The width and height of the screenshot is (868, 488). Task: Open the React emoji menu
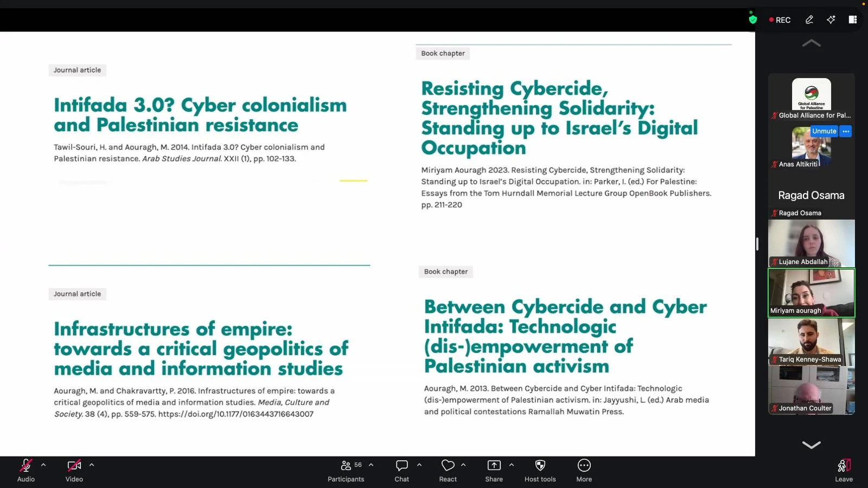coord(448,470)
